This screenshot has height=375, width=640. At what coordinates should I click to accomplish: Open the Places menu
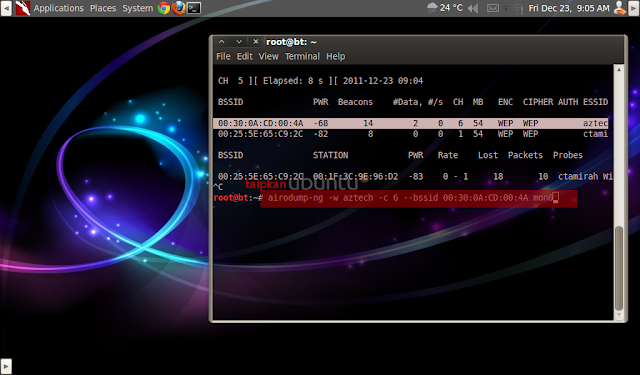103,8
